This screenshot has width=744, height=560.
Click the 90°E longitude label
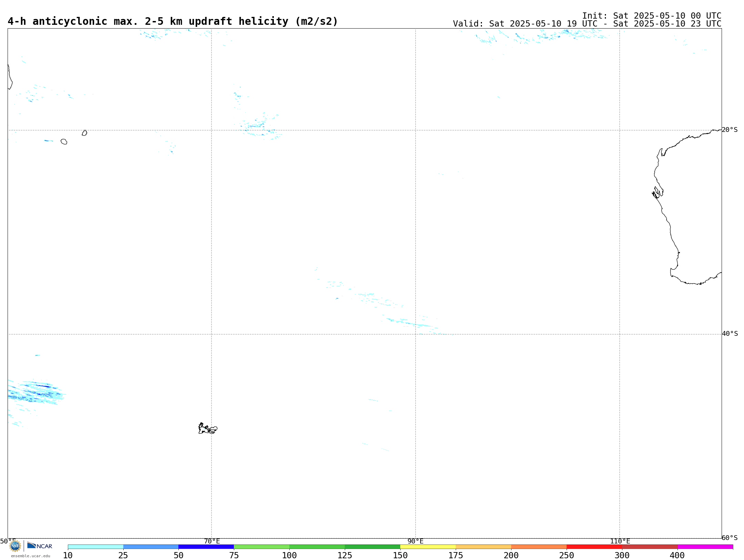pyautogui.click(x=415, y=541)
